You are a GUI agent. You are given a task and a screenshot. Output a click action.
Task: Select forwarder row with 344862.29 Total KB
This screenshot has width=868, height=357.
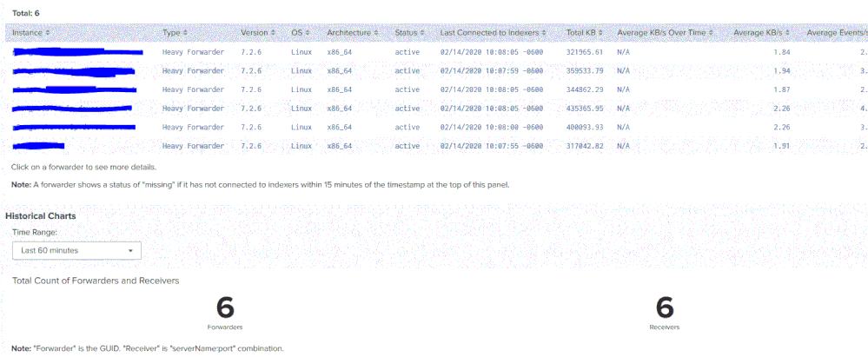pyautogui.click(x=76, y=89)
